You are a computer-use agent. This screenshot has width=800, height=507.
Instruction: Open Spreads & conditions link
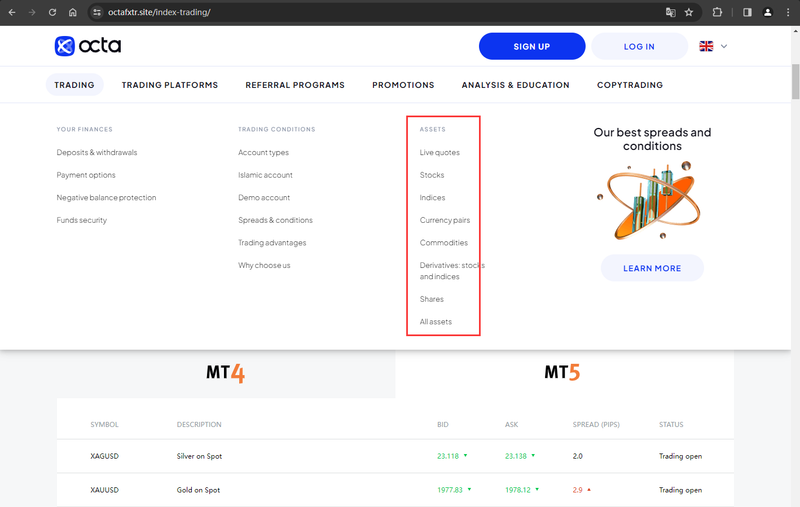[x=276, y=220]
